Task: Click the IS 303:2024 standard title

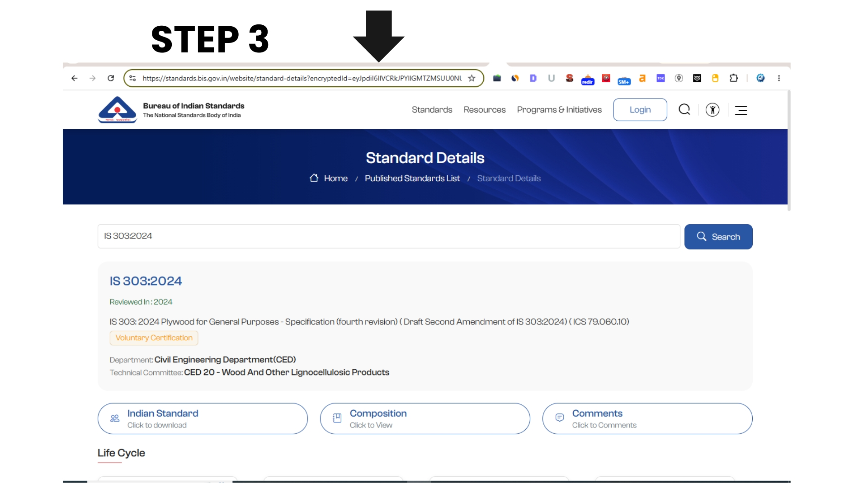Action: click(146, 281)
